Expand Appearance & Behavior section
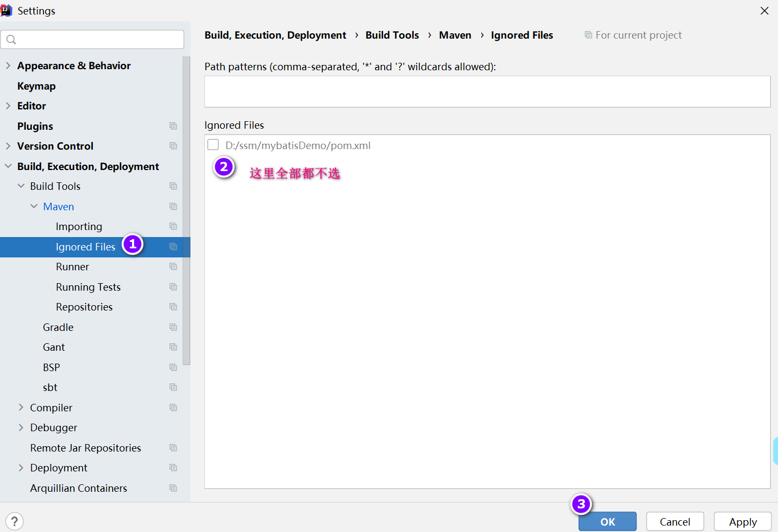778x532 pixels. tap(8, 65)
